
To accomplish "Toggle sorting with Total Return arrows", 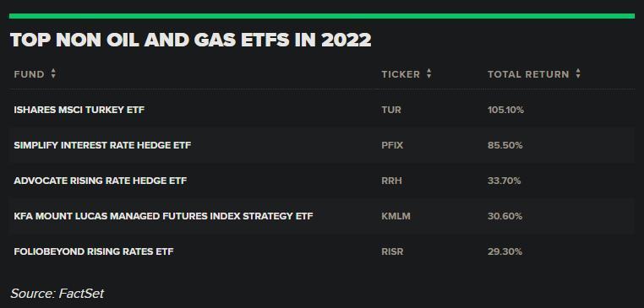I will tap(578, 74).
